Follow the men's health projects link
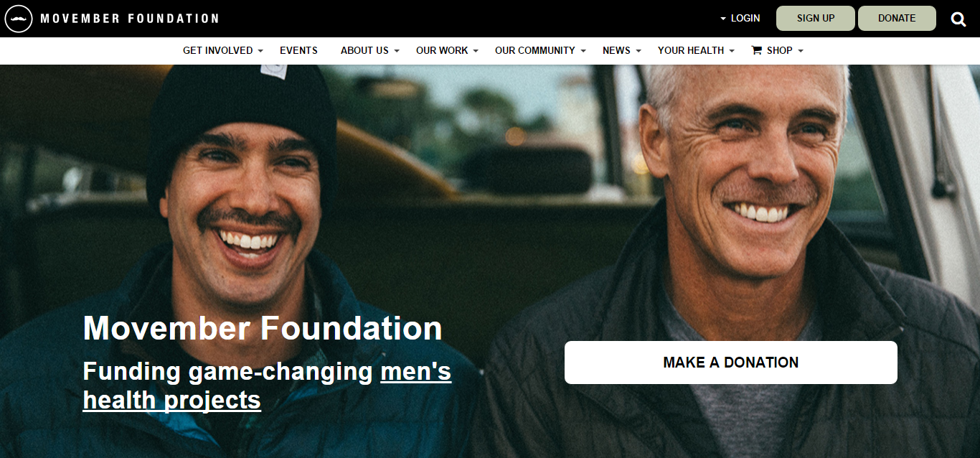The width and height of the screenshot is (980, 458). click(267, 385)
